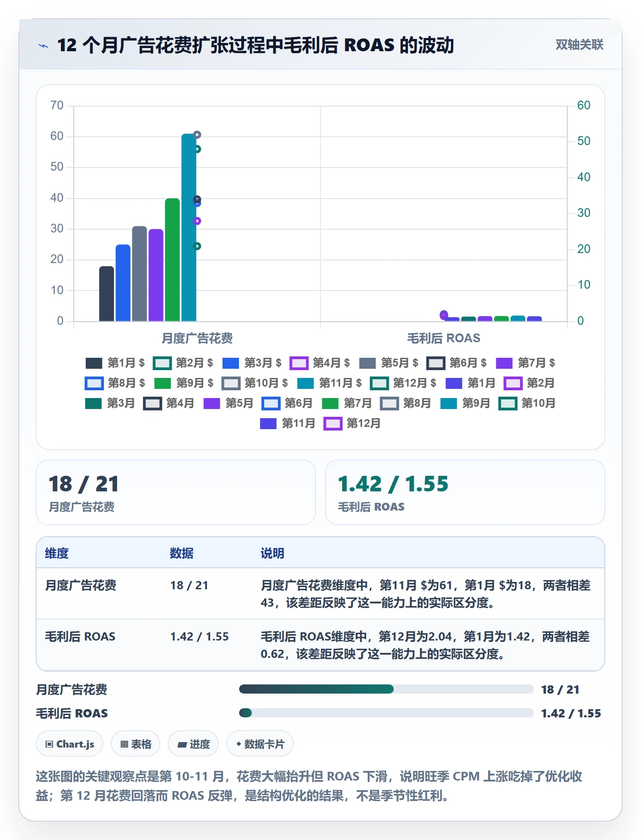Toggle the 第4月 $ legend item
The width and height of the screenshot is (641, 840).
pyautogui.click(x=320, y=363)
